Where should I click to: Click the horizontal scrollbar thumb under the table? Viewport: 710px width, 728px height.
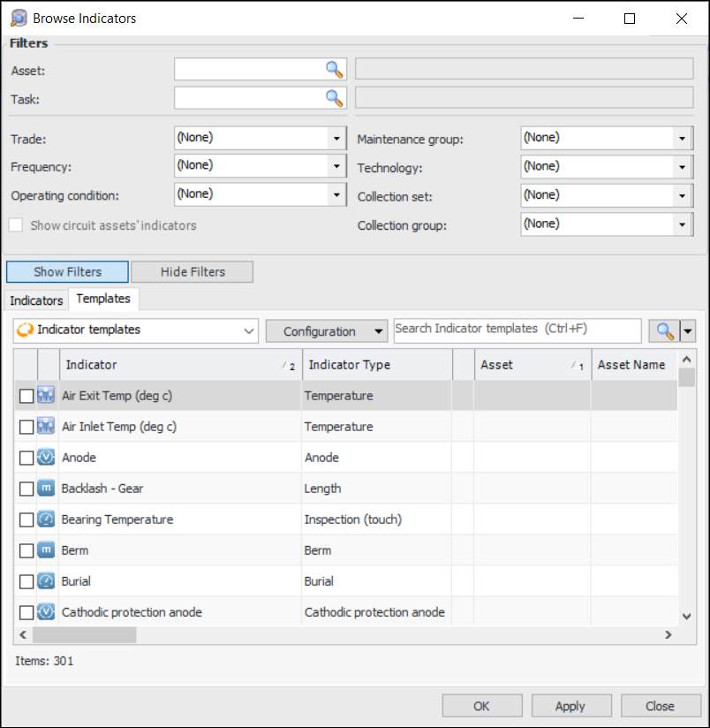pyautogui.click(x=84, y=634)
